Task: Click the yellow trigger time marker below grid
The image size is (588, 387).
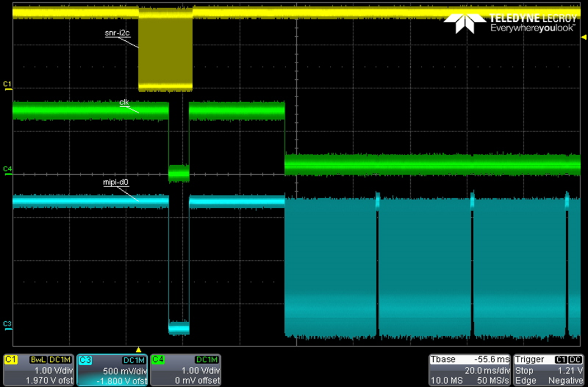Action: pyautogui.click(x=139, y=350)
